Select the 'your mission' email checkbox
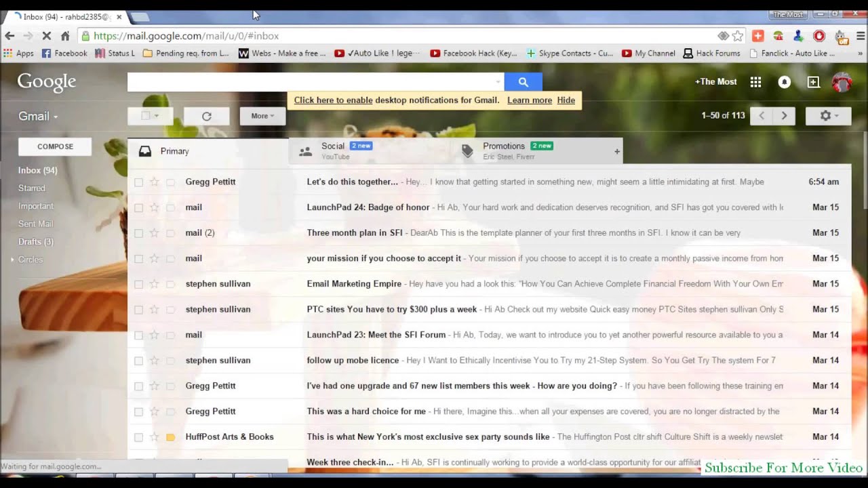 pos(138,258)
